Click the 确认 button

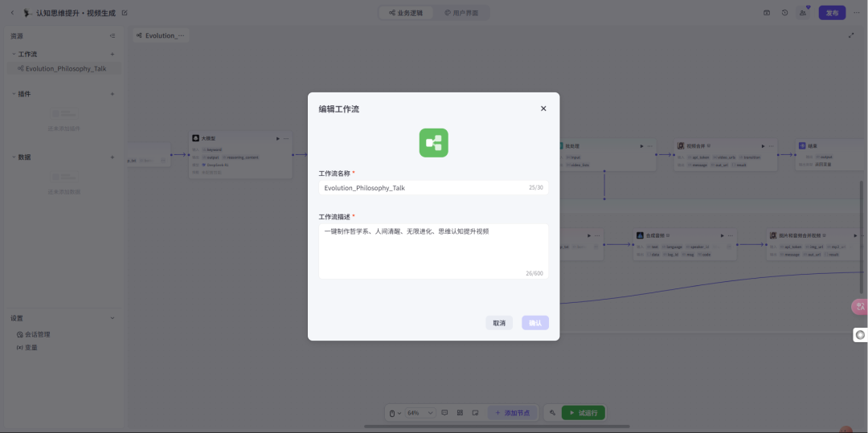click(x=535, y=323)
